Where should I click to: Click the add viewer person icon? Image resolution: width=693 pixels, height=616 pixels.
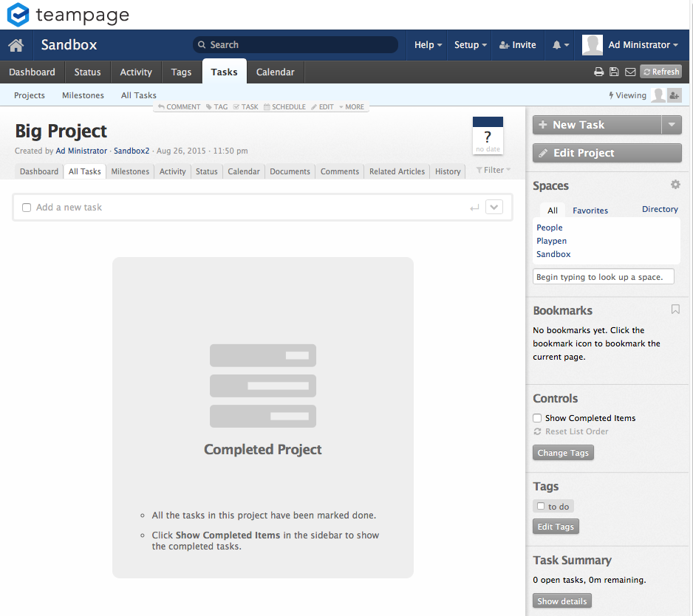click(x=674, y=95)
